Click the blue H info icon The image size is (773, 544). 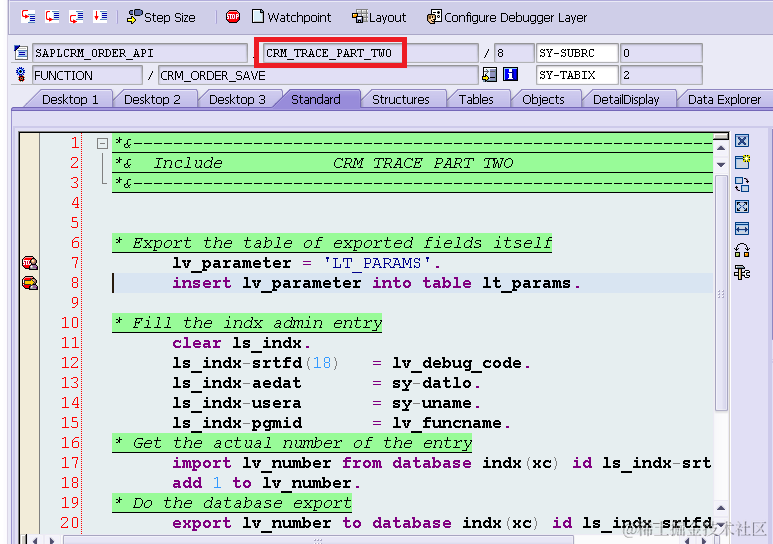[511, 74]
